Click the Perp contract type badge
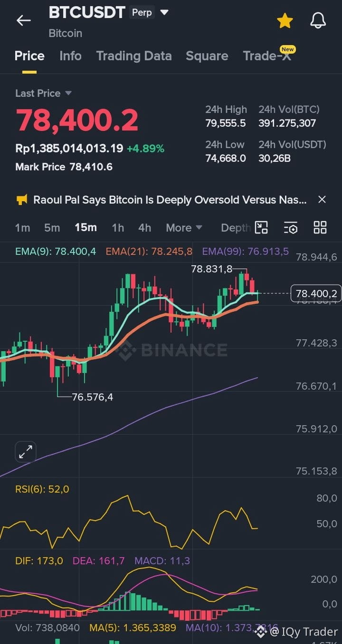Screen dimensions: 342x644 pos(142,12)
